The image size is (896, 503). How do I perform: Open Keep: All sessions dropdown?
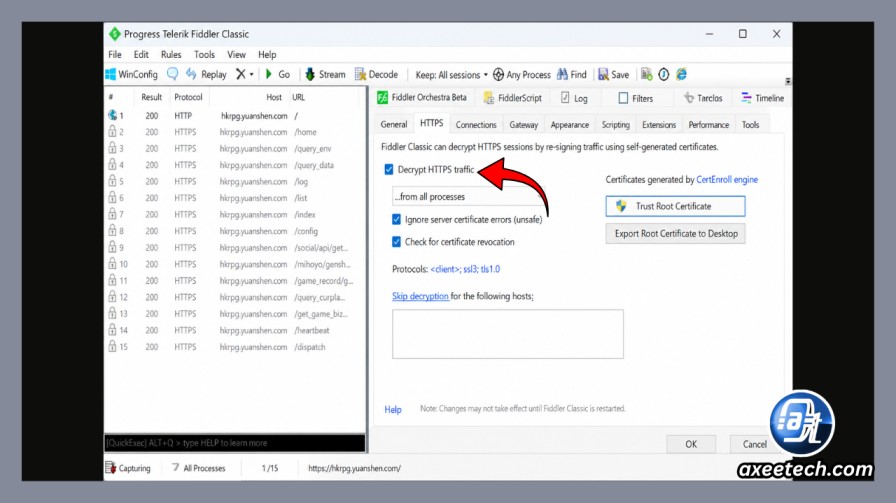pos(451,75)
